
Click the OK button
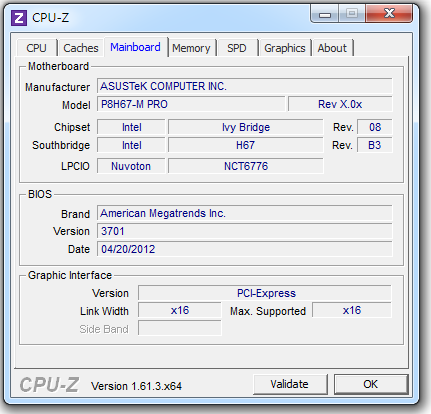371,384
